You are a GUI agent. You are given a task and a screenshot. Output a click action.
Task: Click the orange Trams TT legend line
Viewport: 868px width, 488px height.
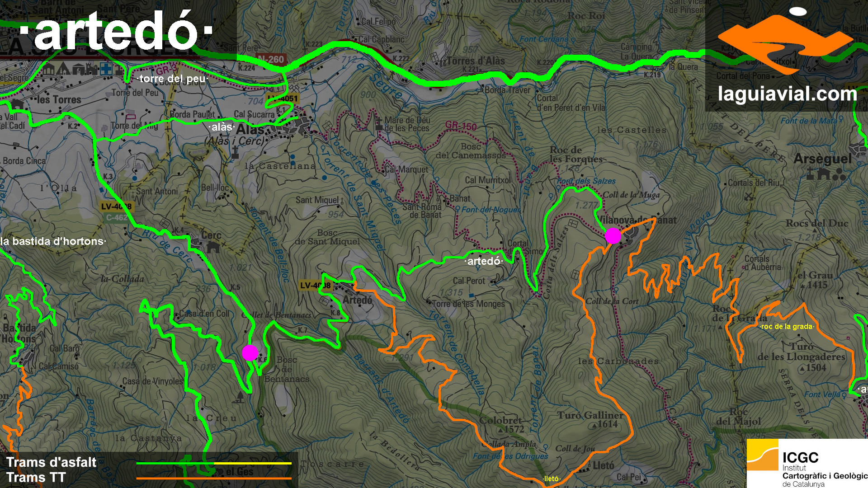(x=213, y=478)
